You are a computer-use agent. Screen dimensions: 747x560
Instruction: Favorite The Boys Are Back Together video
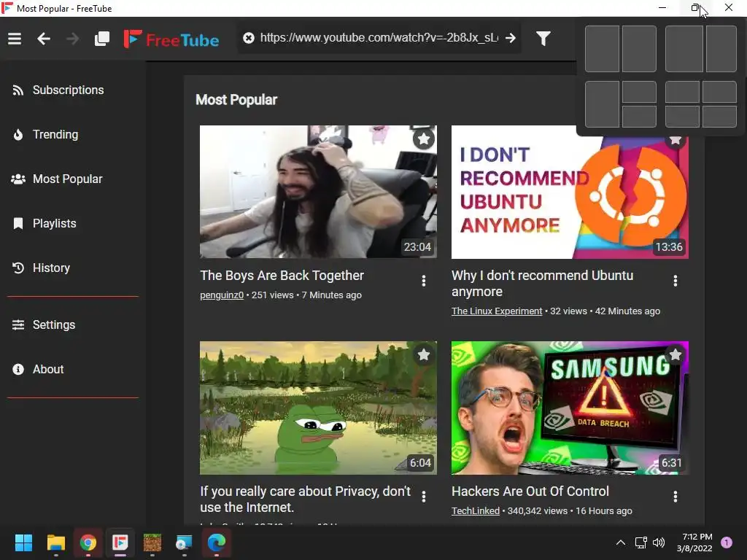coord(424,139)
